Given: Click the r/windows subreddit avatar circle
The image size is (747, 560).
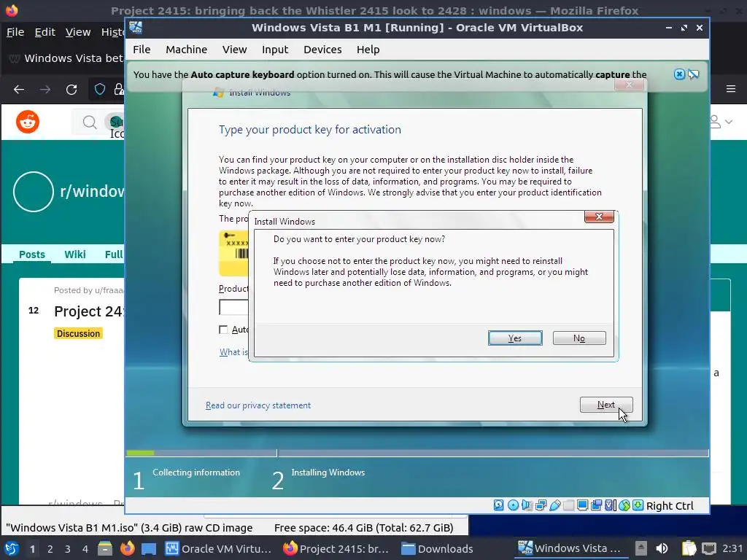Looking at the screenshot, I should [34, 192].
